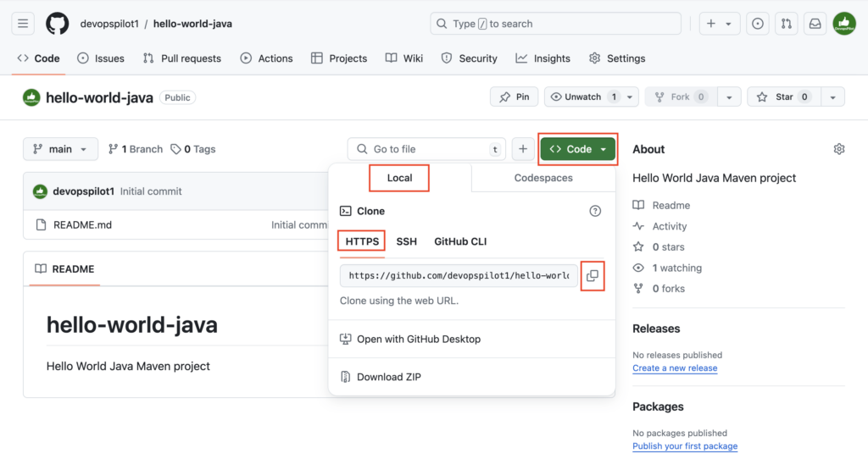Select the HTTPS clone option
This screenshot has height=470, width=868.
click(362, 241)
